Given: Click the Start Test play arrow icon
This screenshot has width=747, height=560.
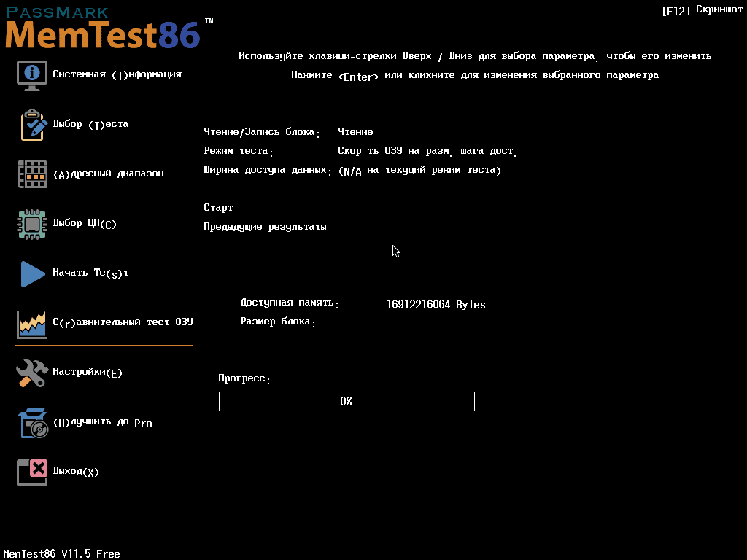Looking at the screenshot, I should click(33, 274).
